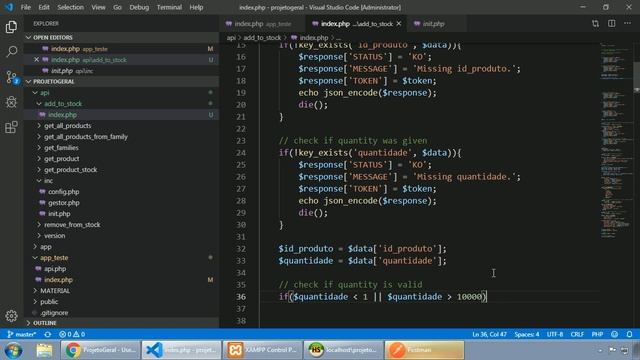The image size is (640, 360).
Task: Close the add_to_stock index.php tab
Action: click(x=399, y=24)
